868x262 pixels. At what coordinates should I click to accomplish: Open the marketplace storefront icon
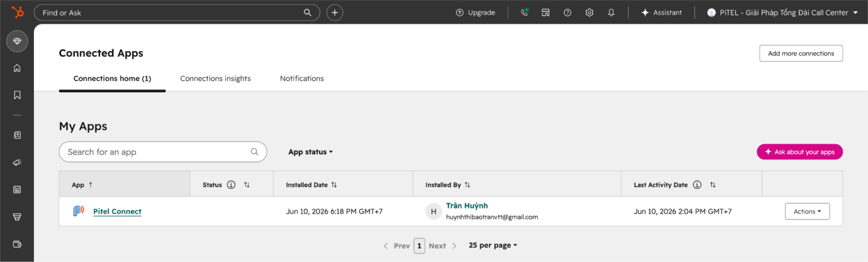click(546, 12)
